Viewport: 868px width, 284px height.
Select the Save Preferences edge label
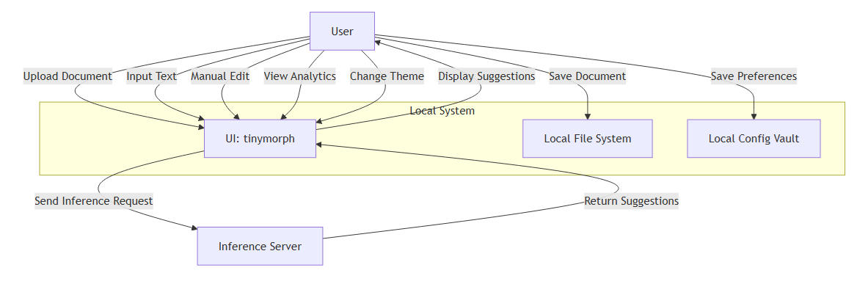(x=754, y=76)
